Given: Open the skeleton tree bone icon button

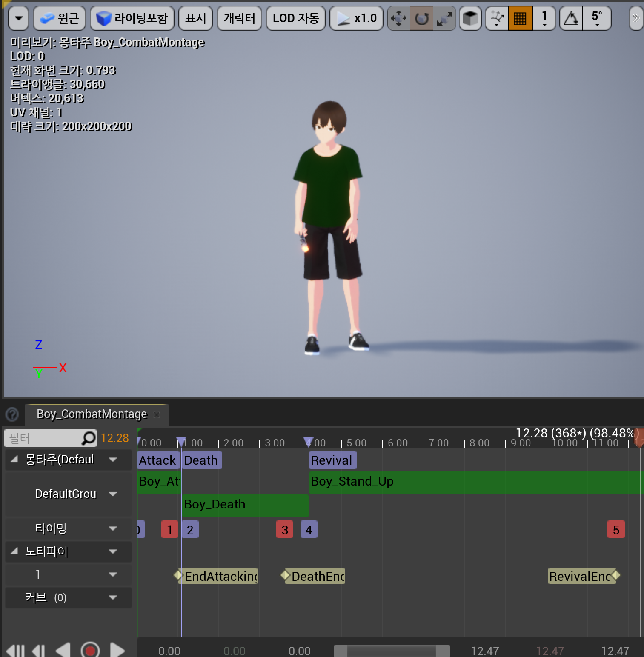Looking at the screenshot, I should [x=496, y=18].
